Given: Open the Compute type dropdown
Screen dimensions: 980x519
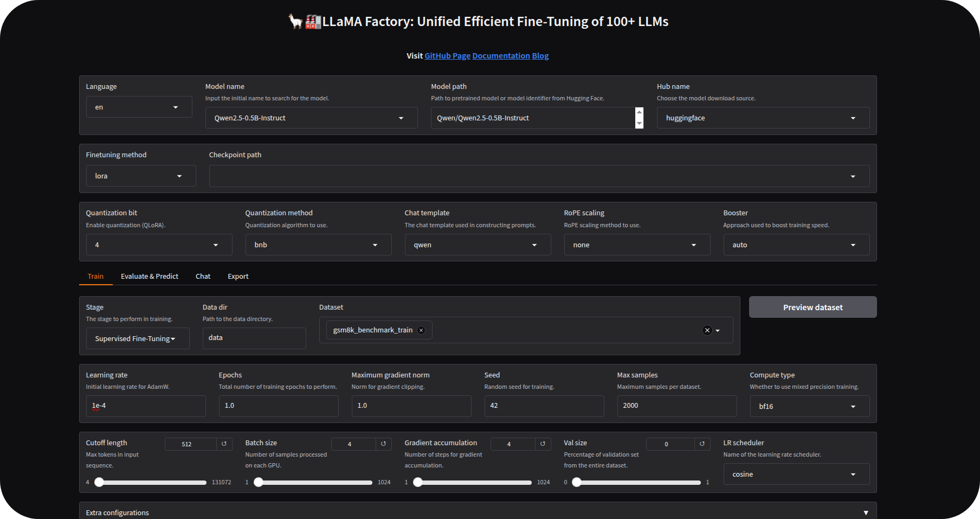Looking at the screenshot, I should click(810, 406).
